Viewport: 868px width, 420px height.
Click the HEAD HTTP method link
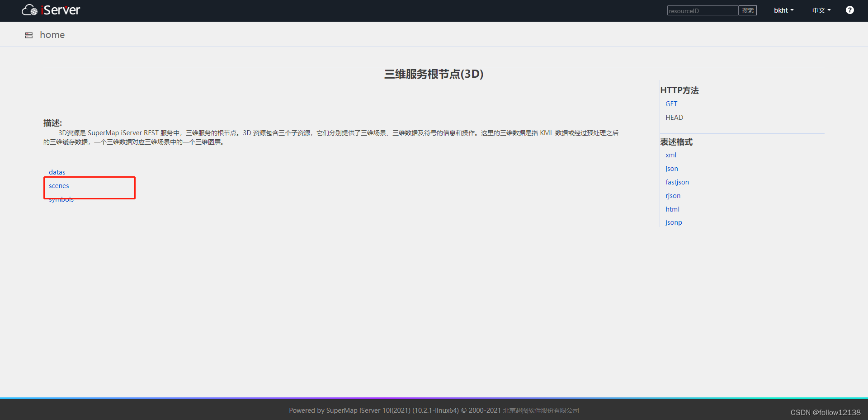point(674,117)
